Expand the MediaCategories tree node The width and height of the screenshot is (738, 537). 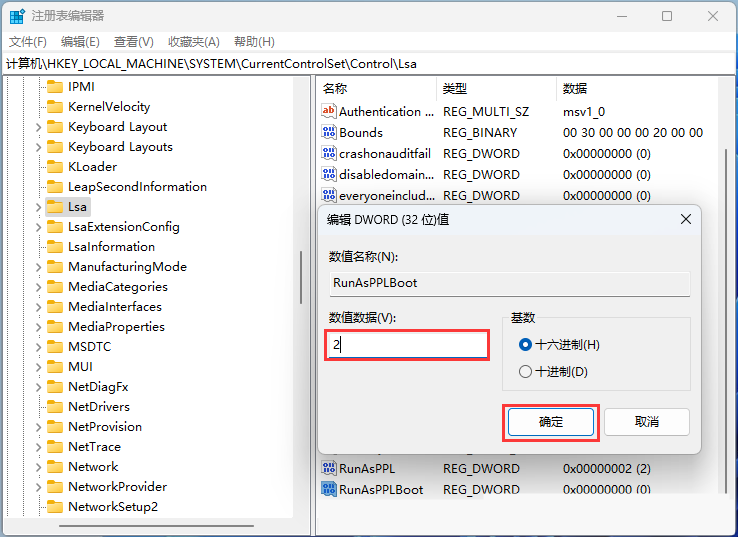(39, 287)
